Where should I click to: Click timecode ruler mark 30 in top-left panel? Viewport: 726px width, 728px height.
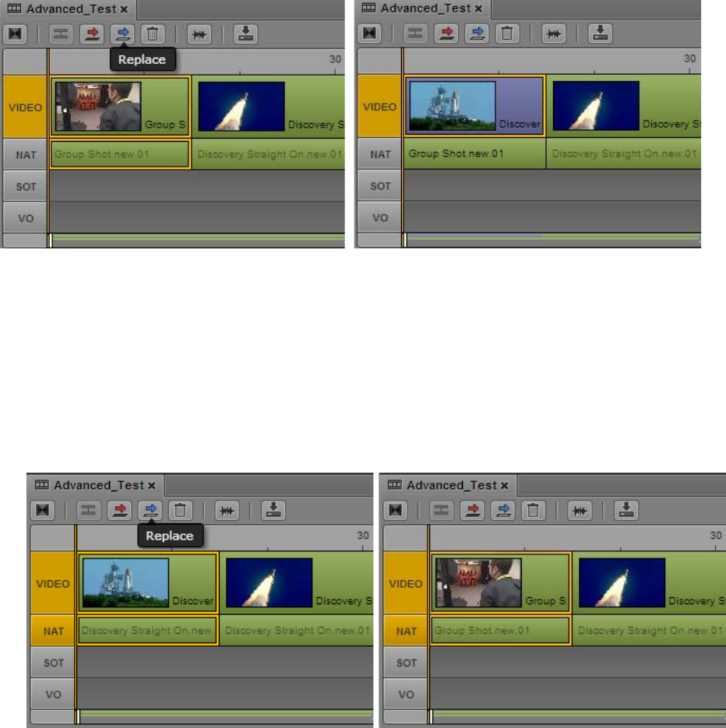coord(335,59)
